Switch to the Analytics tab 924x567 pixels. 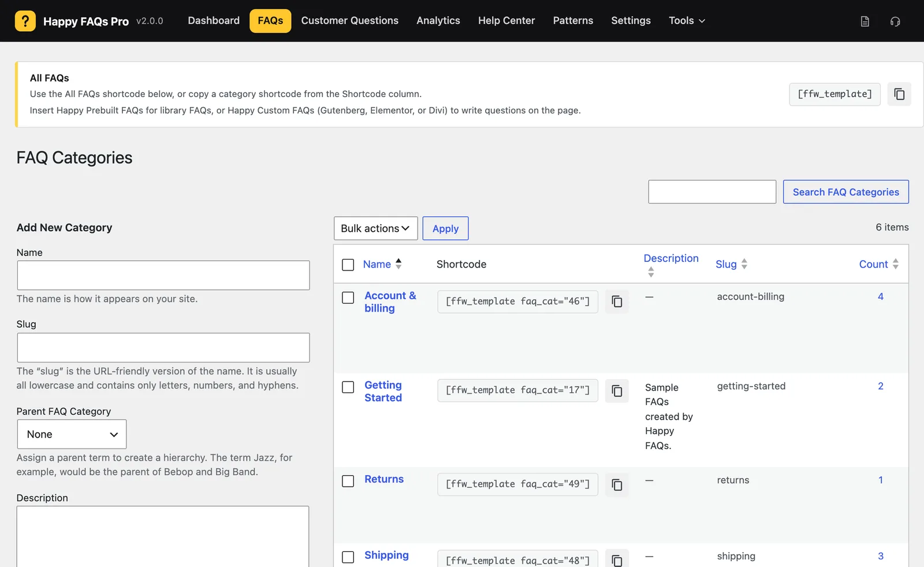point(438,21)
